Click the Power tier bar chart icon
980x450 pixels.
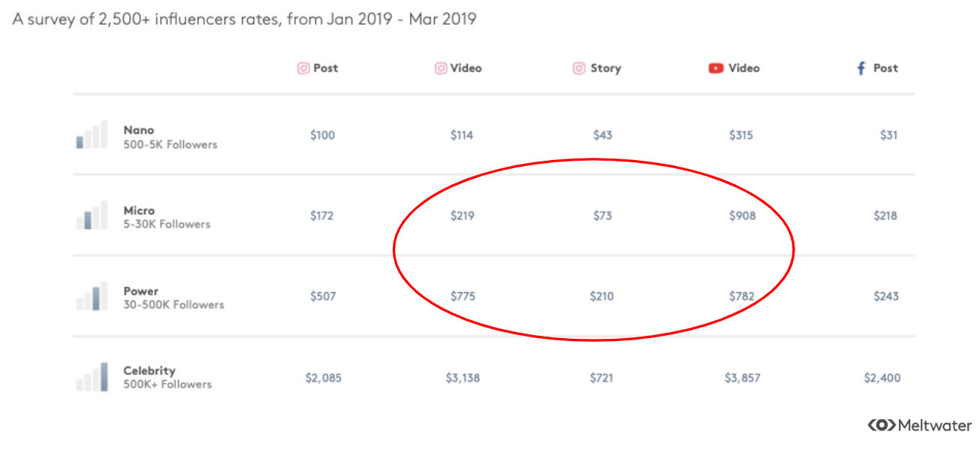92,297
